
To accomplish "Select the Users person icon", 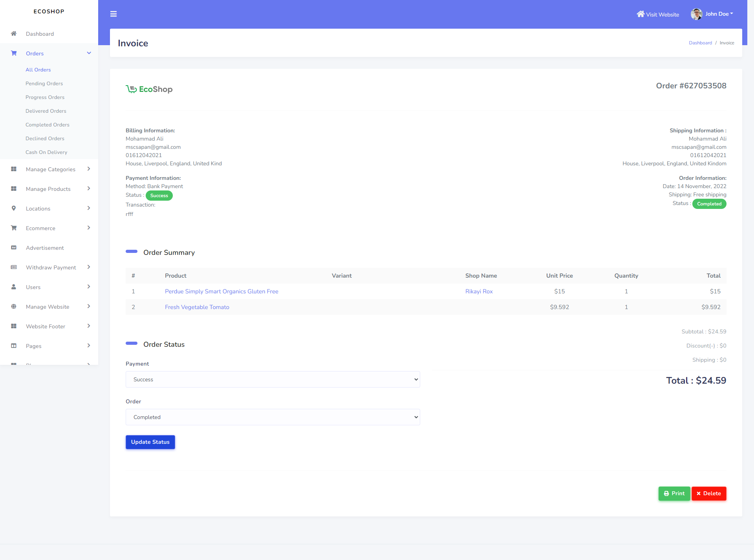I will [x=14, y=287].
